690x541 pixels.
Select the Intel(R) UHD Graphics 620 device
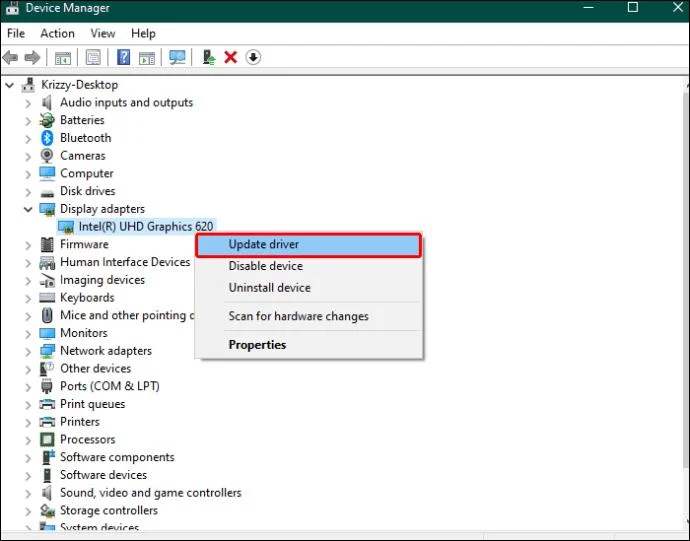click(146, 227)
